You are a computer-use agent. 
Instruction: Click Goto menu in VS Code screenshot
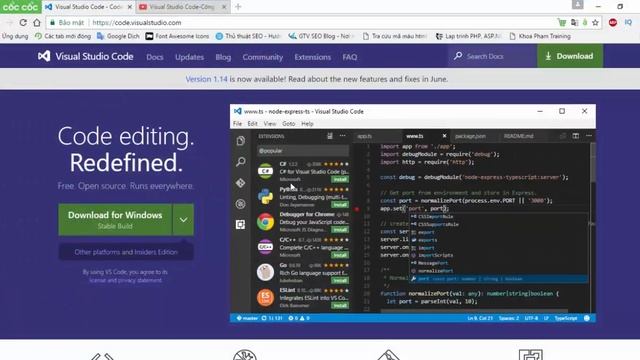click(289, 124)
